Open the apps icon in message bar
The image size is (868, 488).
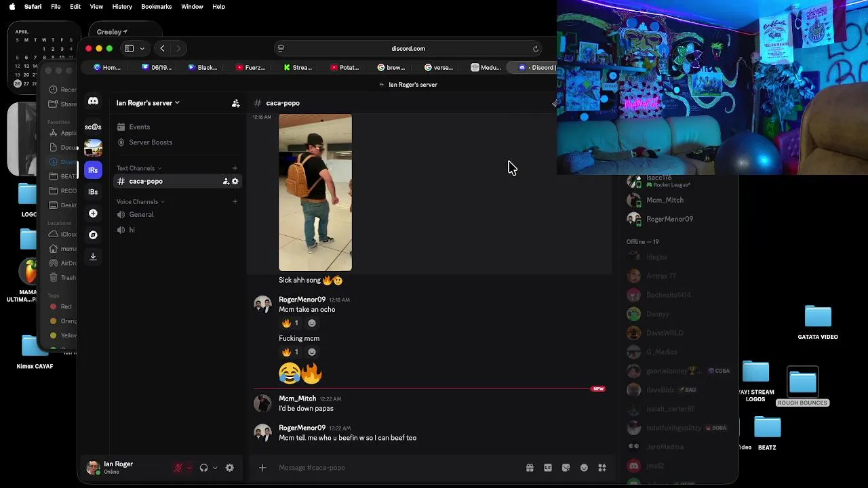pyautogui.click(x=602, y=468)
